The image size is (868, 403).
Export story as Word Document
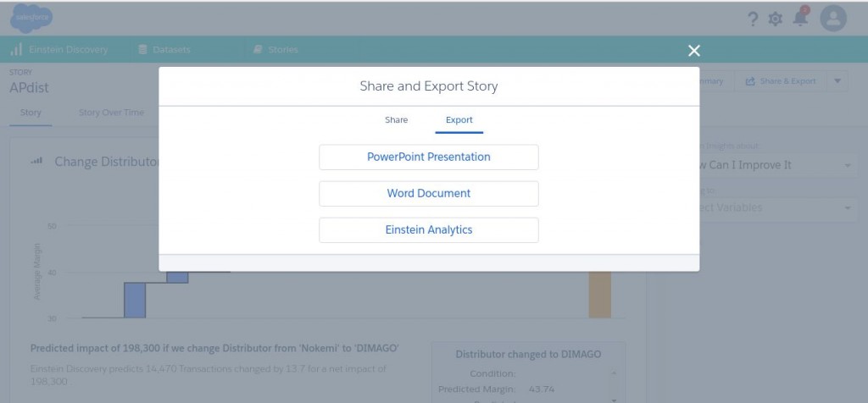point(428,193)
